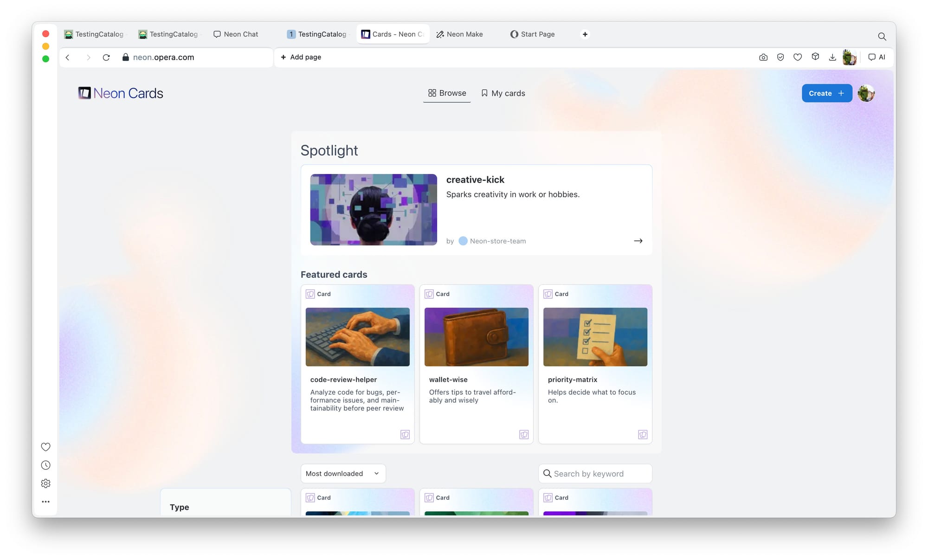Open settings gear in left sidebar
Screen dimensions: 928x560
[x=45, y=483]
